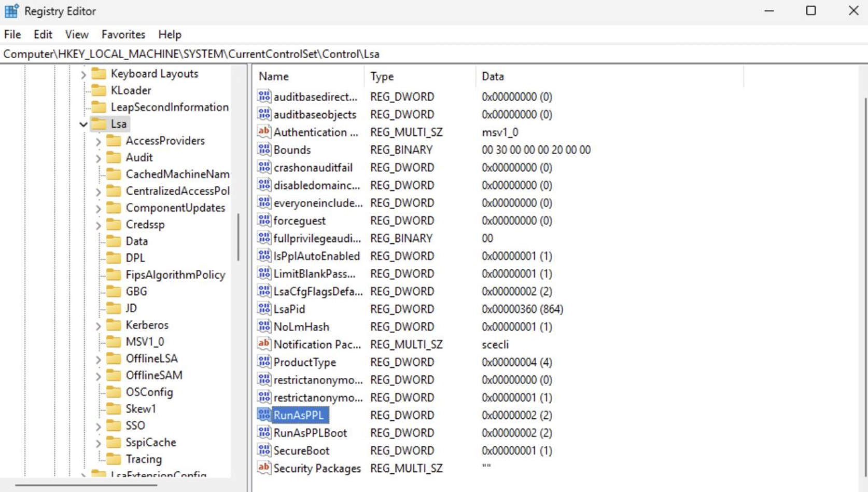Image resolution: width=868 pixels, height=492 pixels.
Task: Click the Notification Packages string icon
Action: click(x=264, y=344)
